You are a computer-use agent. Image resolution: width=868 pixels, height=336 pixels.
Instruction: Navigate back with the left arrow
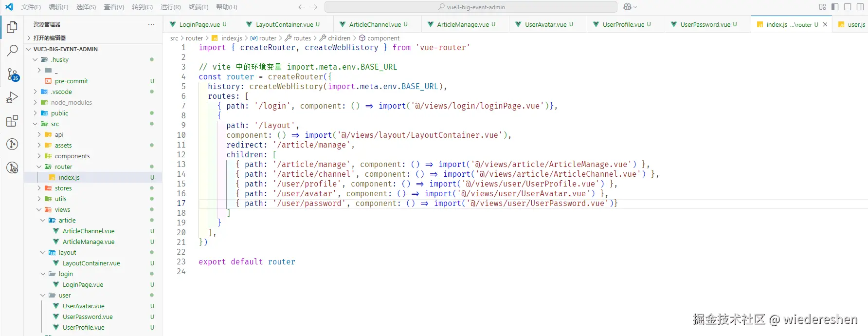[x=301, y=7]
